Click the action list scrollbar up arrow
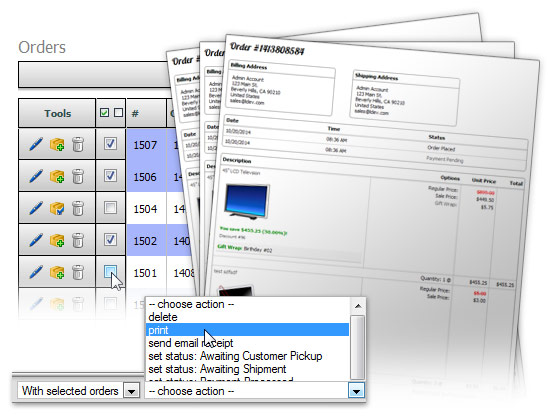The width and height of the screenshot is (548, 419). (358, 306)
